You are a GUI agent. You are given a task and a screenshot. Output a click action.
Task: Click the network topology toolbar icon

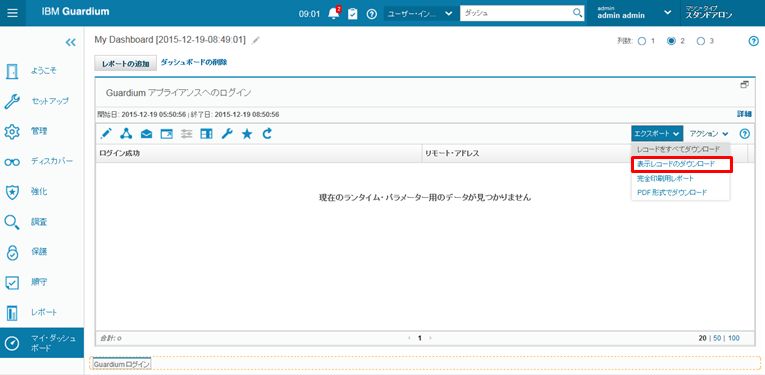pos(126,133)
